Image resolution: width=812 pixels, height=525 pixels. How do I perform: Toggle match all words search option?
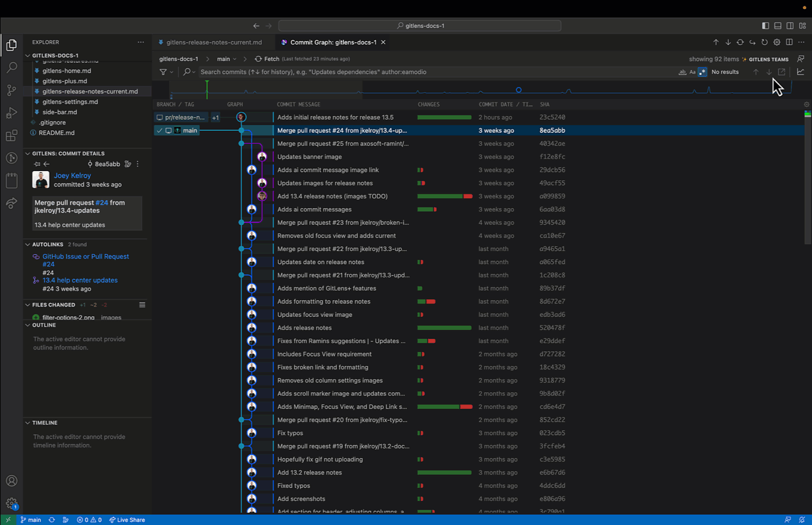[x=682, y=72]
